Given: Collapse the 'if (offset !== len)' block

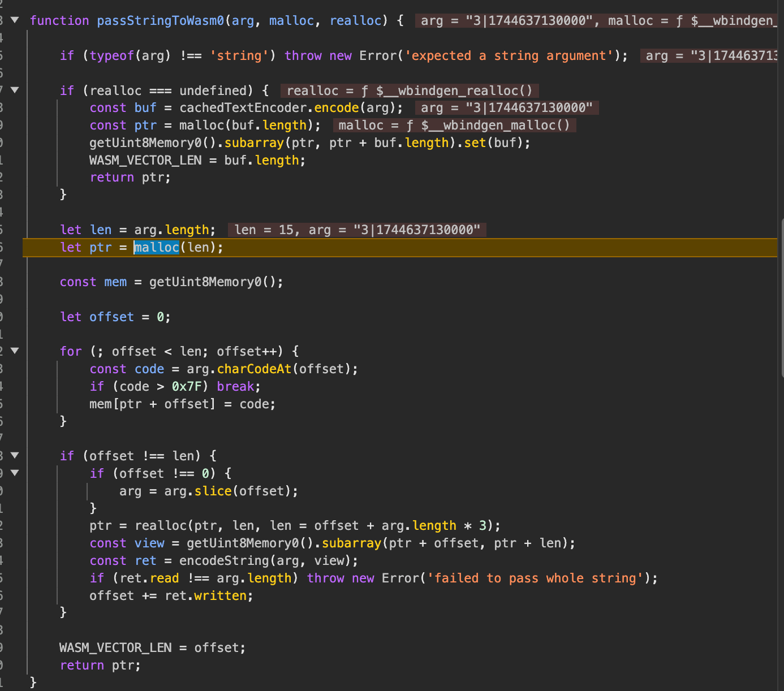Looking at the screenshot, I should point(15,455).
